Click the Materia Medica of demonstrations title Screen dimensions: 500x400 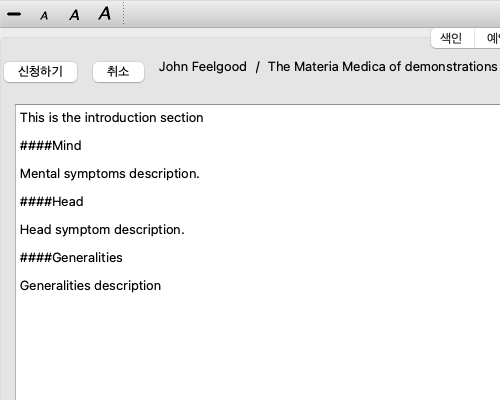pyautogui.click(x=383, y=67)
